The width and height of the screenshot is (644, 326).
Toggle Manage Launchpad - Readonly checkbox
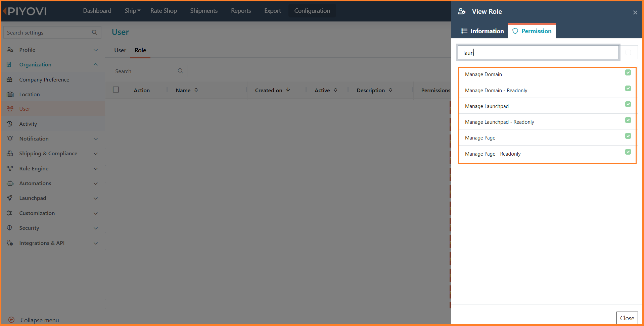click(628, 120)
